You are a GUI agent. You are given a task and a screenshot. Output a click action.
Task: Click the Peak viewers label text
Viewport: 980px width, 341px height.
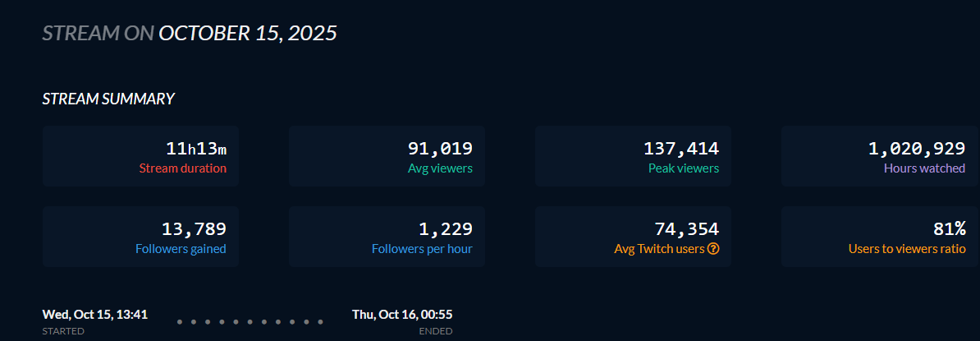(684, 168)
